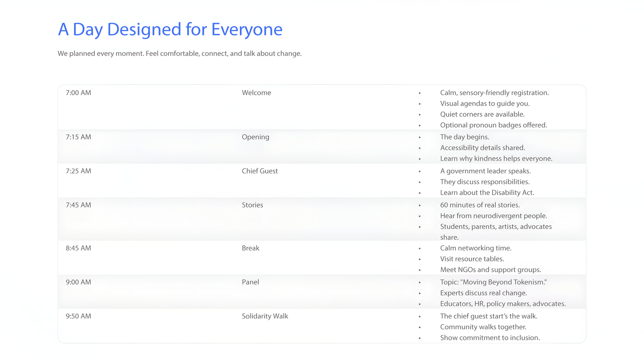Image resolution: width=644 pixels, height=362 pixels.
Task: Click the Opening session title
Action: pos(255,137)
